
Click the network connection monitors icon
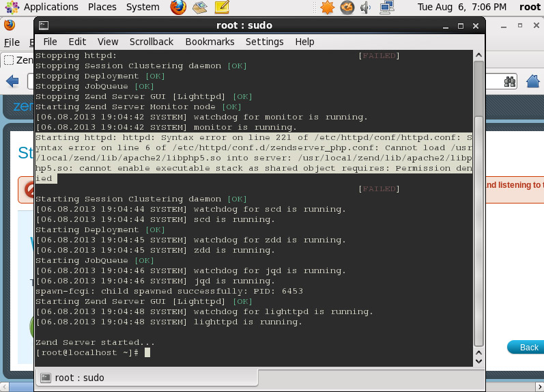pos(387,8)
